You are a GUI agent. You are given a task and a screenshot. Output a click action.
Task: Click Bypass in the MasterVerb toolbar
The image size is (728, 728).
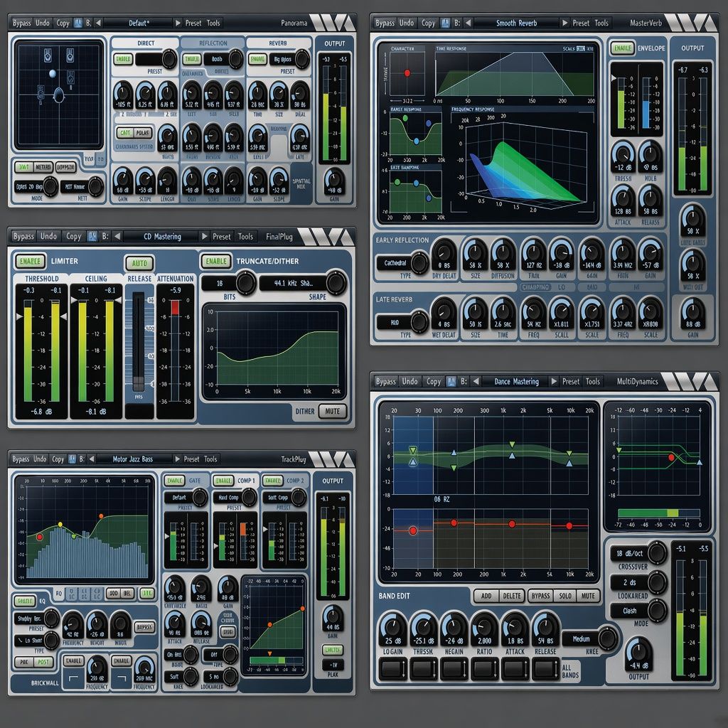point(385,23)
